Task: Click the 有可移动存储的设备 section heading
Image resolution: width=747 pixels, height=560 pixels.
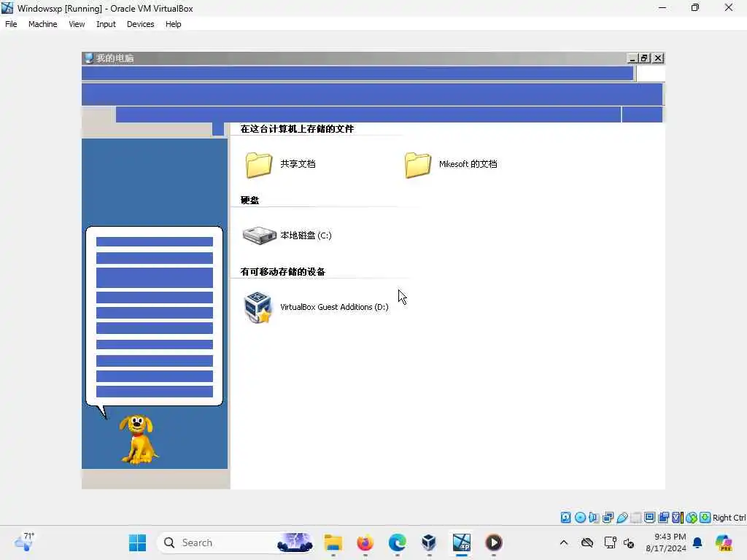Action: [282, 272]
